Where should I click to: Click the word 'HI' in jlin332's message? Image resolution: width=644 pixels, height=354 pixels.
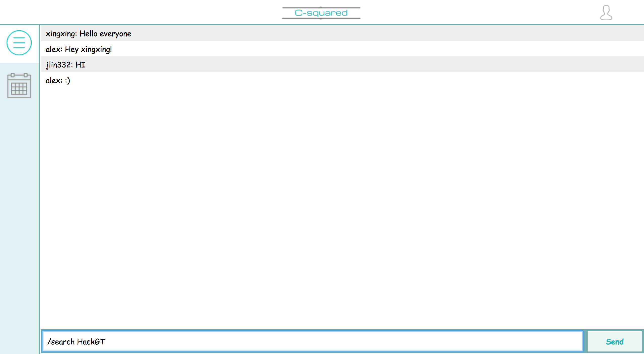pos(80,65)
